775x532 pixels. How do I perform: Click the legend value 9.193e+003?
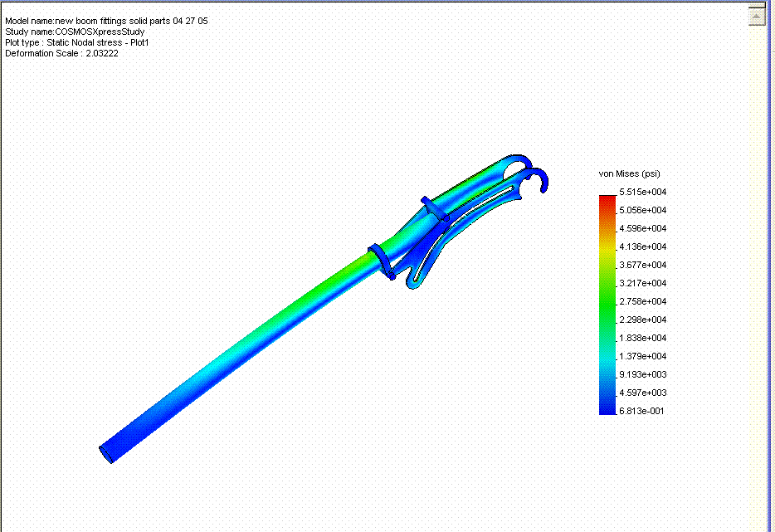pyautogui.click(x=642, y=375)
